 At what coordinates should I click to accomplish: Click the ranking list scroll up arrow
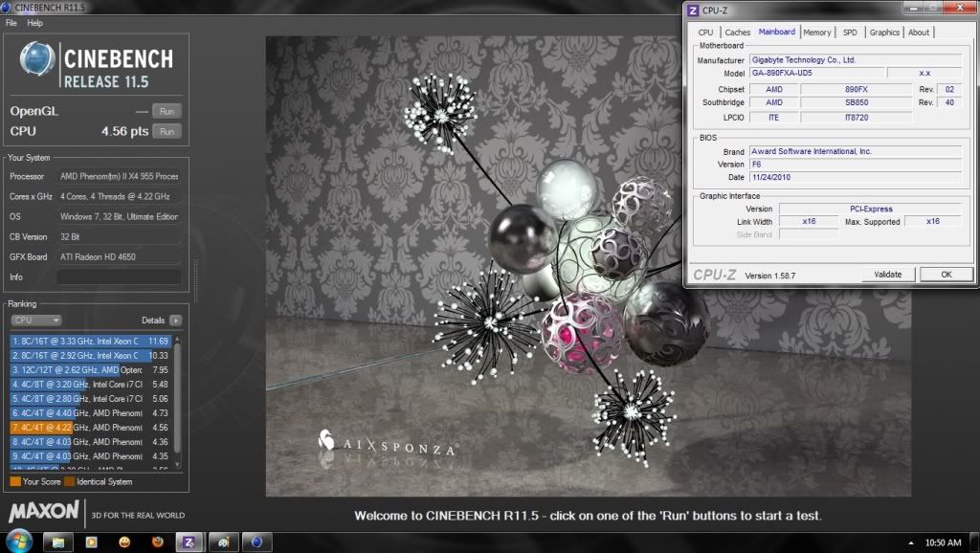[177, 340]
